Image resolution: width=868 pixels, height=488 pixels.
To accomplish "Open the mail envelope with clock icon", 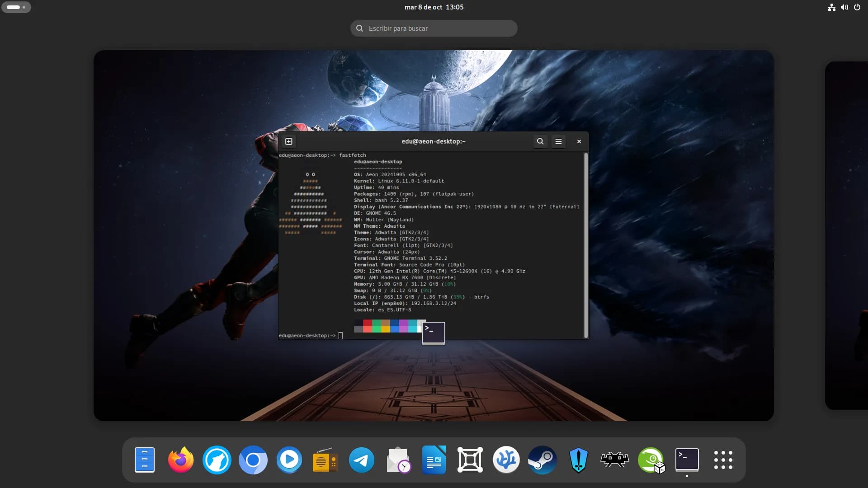I will point(398,460).
